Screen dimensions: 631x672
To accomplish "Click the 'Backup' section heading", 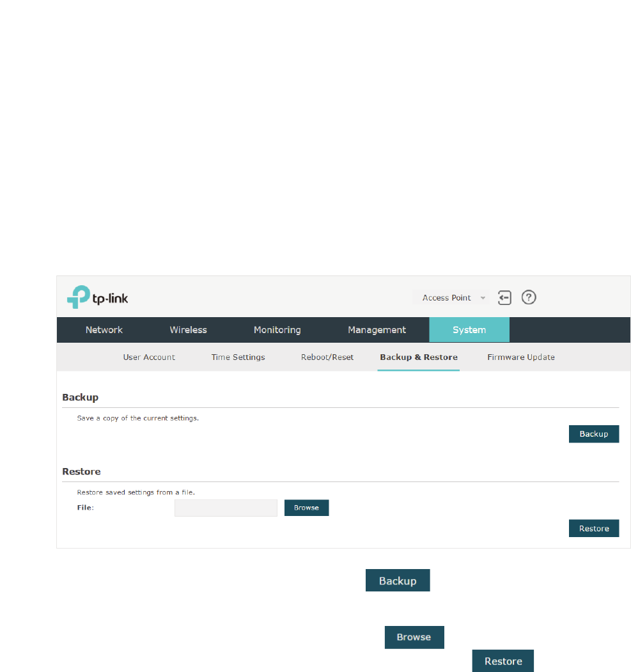I will click(81, 397).
